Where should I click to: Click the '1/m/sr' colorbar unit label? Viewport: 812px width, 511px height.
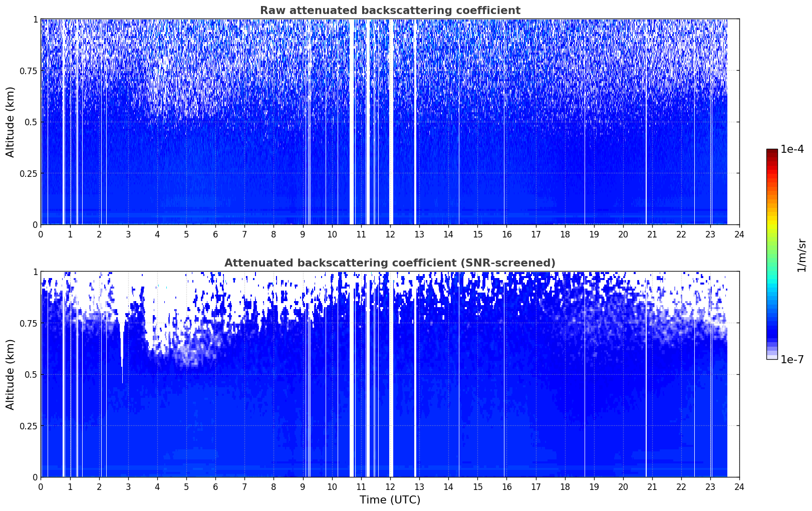[801, 254]
